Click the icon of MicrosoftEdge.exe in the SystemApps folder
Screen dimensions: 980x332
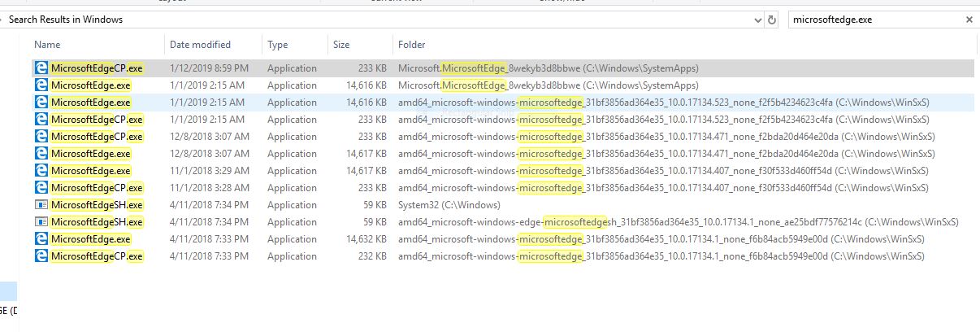coord(41,85)
